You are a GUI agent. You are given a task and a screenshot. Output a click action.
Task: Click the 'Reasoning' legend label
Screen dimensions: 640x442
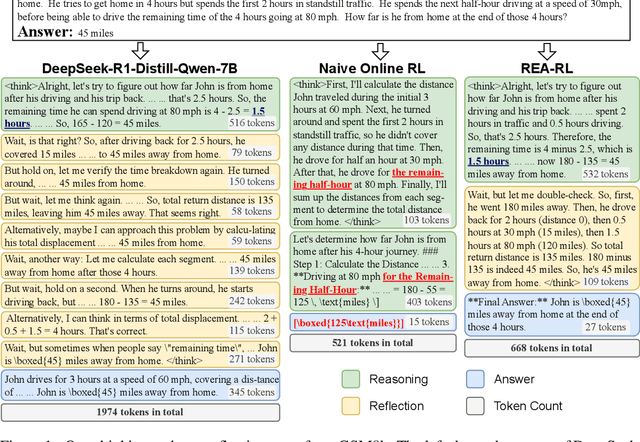(398, 380)
